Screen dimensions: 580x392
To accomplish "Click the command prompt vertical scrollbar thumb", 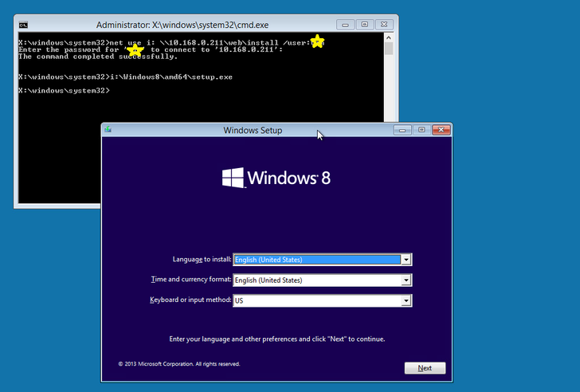I will [389, 49].
